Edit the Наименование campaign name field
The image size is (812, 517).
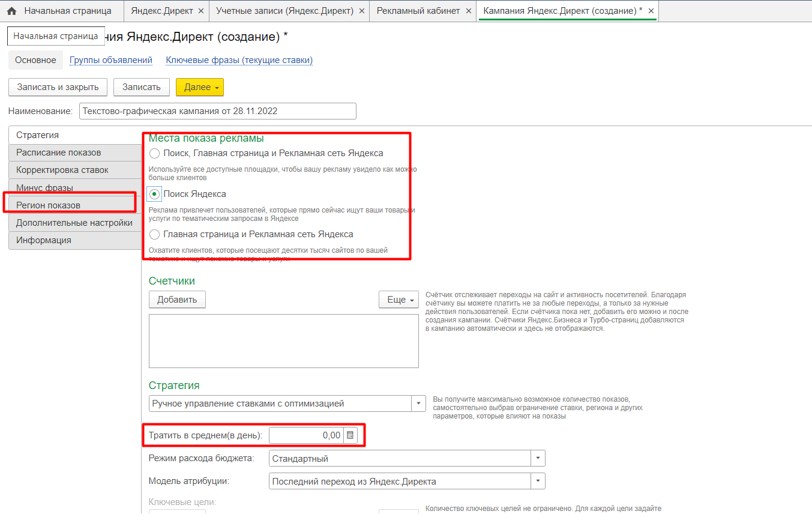click(x=218, y=111)
